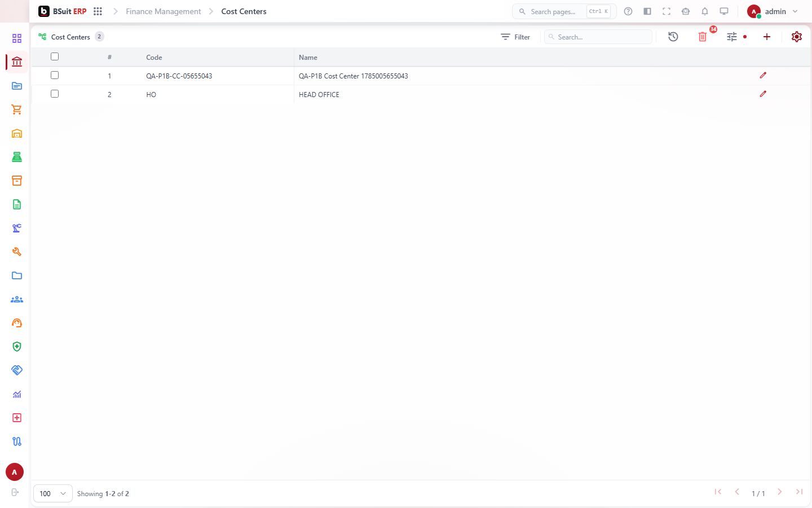
Task: Open the history clock icon in toolbar
Action: [x=673, y=37]
